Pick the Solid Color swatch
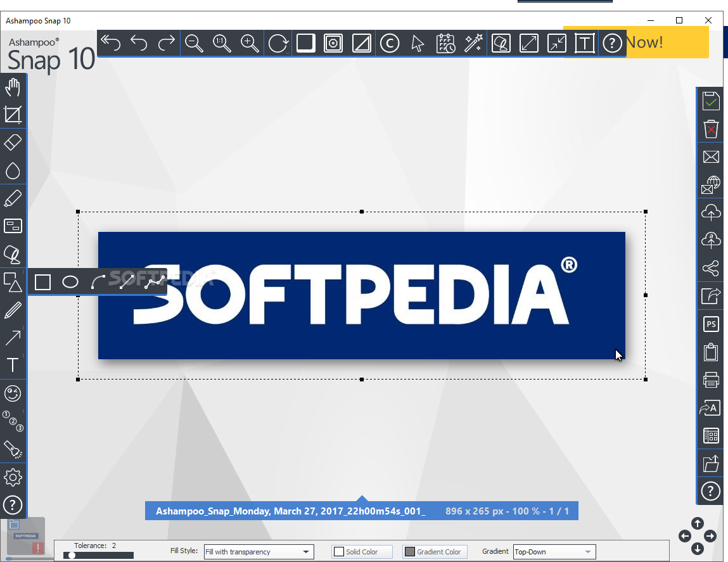Viewport: 728px width, 562px height. [362, 552]
